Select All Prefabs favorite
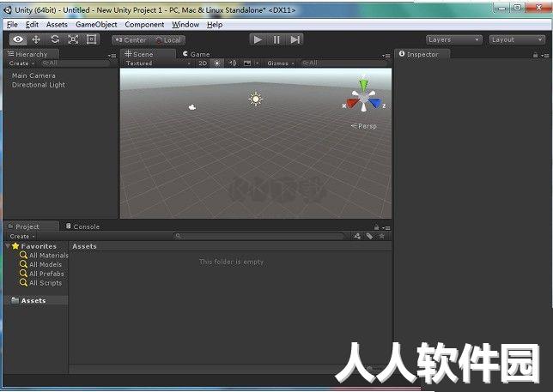 coord(41,274)
